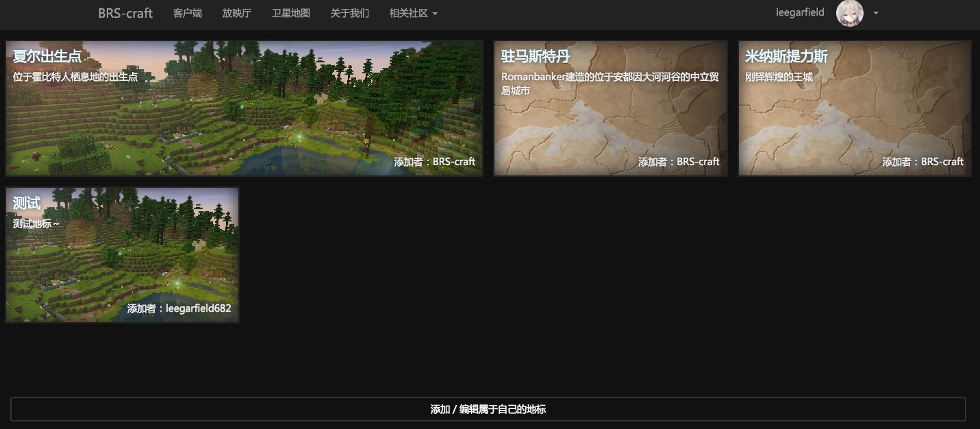The height and width of the screenshot is (429, 980).
Task: Click the 驻马斯特丹 title text
Action: pos(536,56)
